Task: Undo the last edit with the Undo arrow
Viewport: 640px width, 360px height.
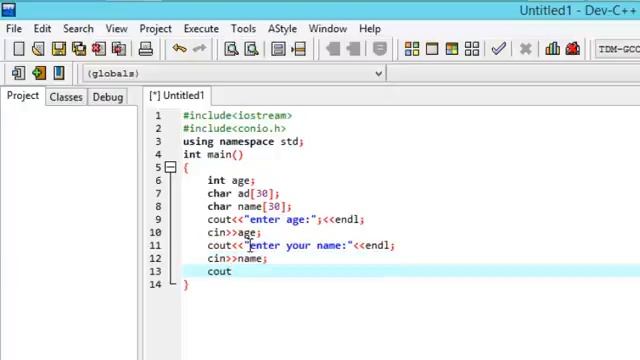Action: tap(179, 49)
